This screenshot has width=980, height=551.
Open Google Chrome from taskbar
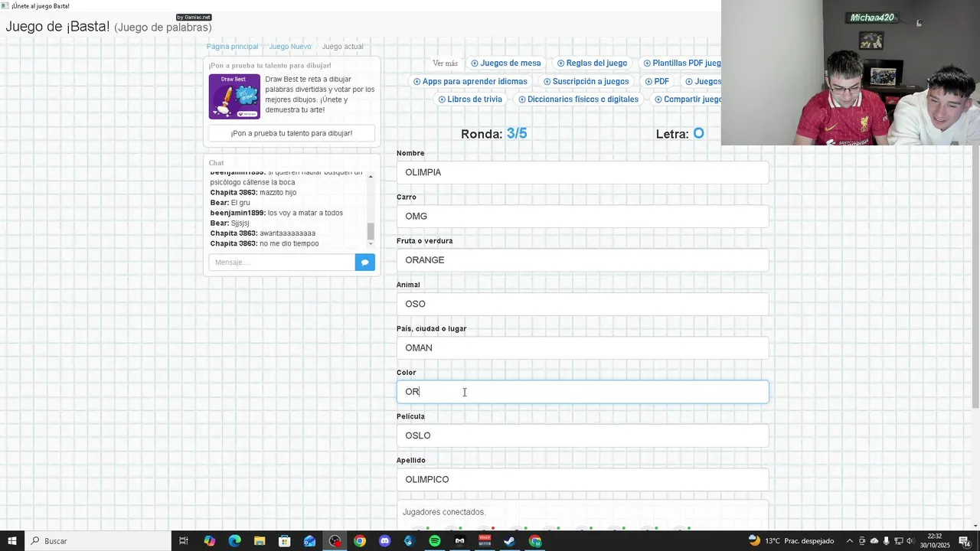360,541
